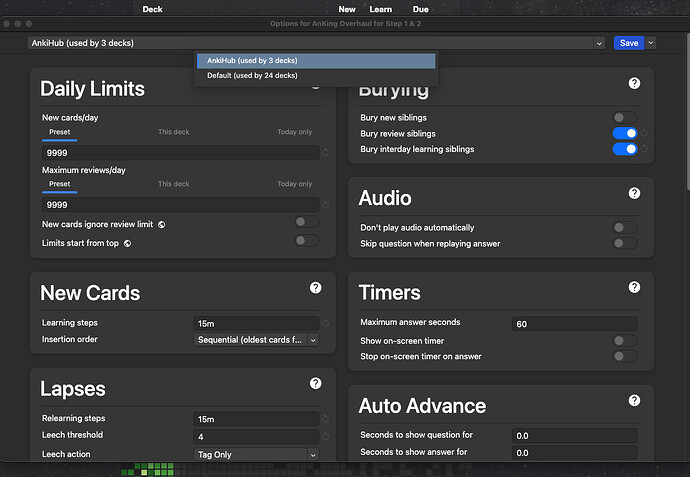
Task: Reset New cards/day value icon
Action: [x=326, y=153]
